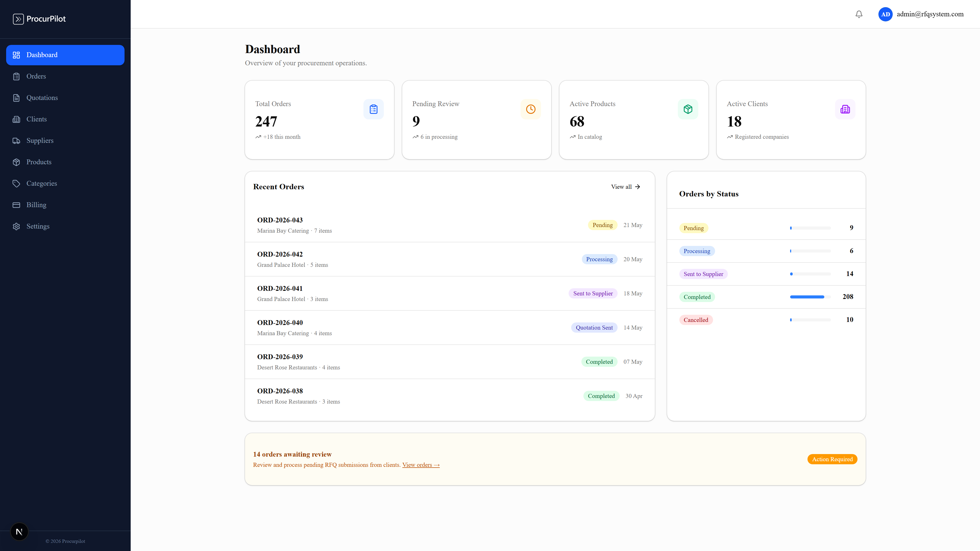Click the Completed status progress bar
Image resolution: width=980 pixels, height=551 pixels.
click(x=810, y=297)
